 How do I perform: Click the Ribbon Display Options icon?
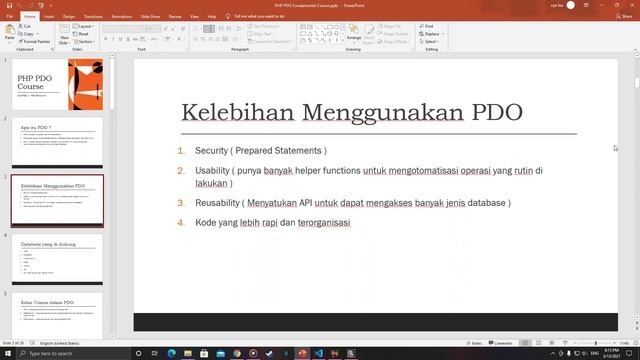tap(586, 5)
